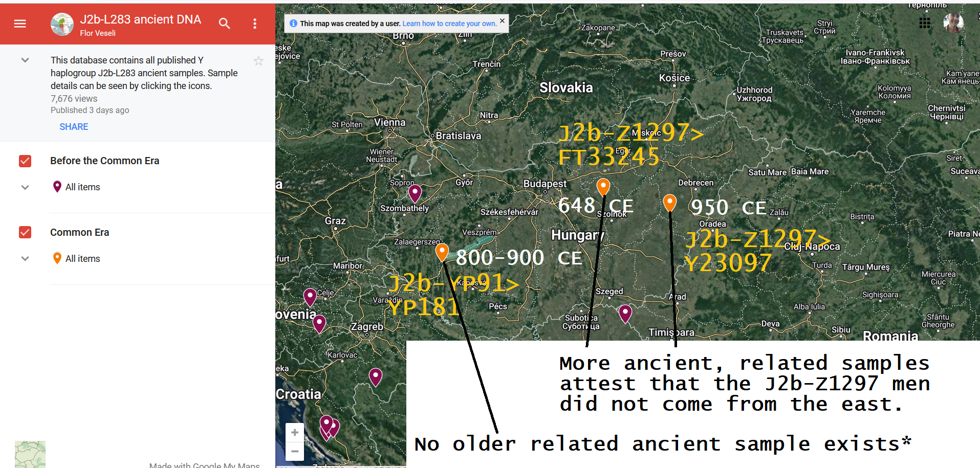Image resolution: width=980 pixels, height=468 pixels.
Task: Open Learn how to create your own link
Action: click(449, 24)
